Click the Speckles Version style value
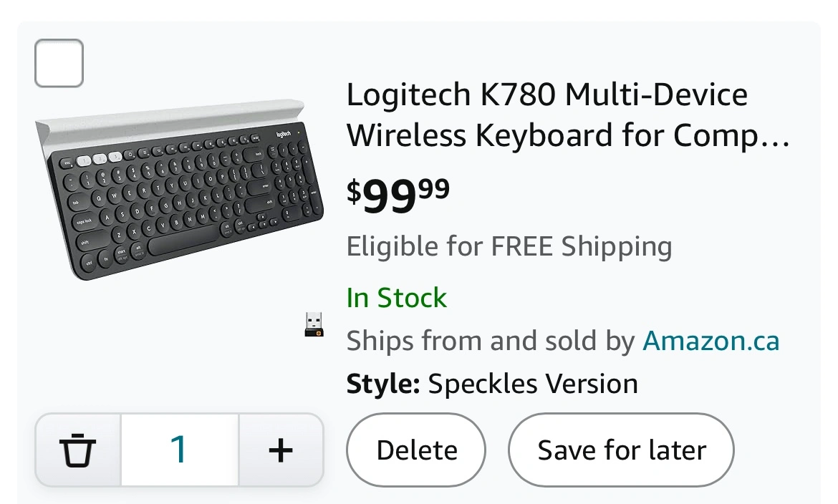 pos(533,384)
